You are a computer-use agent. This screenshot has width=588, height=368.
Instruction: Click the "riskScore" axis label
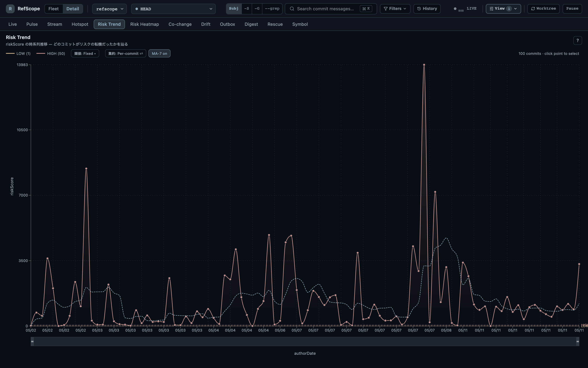click(12, 186)
